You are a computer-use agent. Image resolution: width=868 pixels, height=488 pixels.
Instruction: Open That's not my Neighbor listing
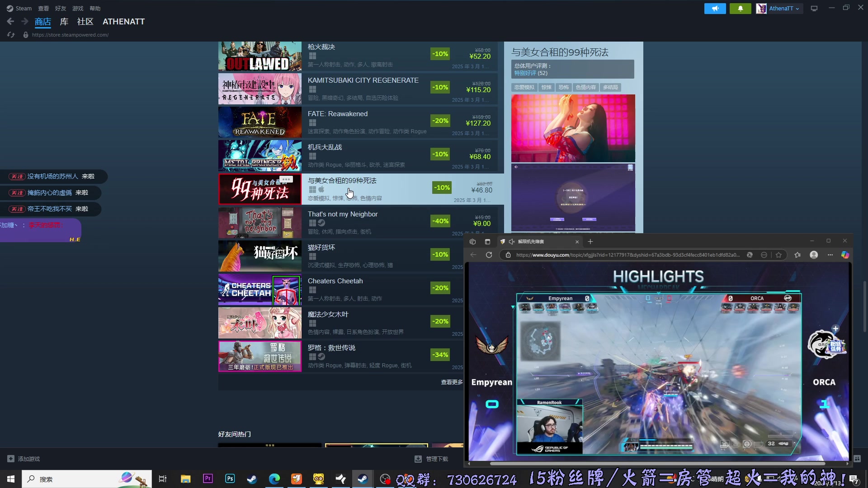[x=358, y=223]
